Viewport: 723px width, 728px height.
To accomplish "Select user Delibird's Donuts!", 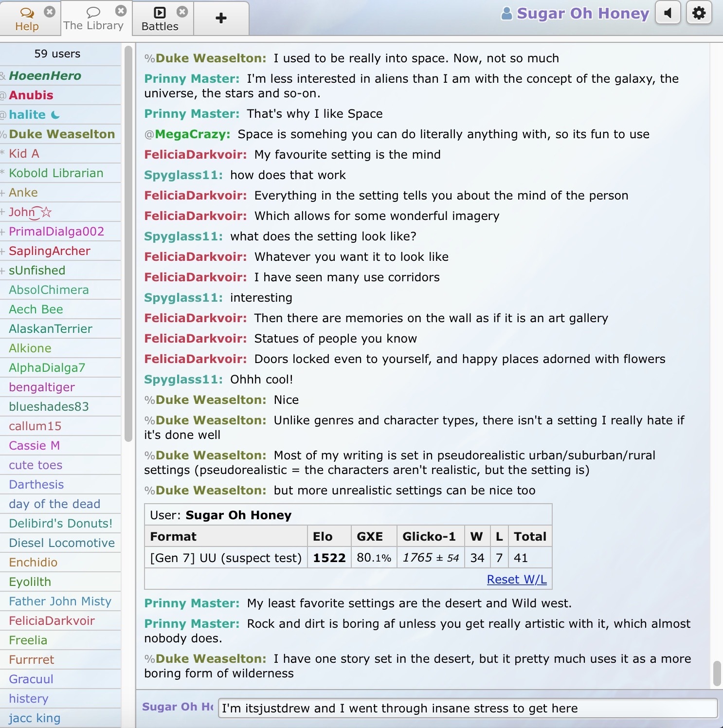I will 60,523.
